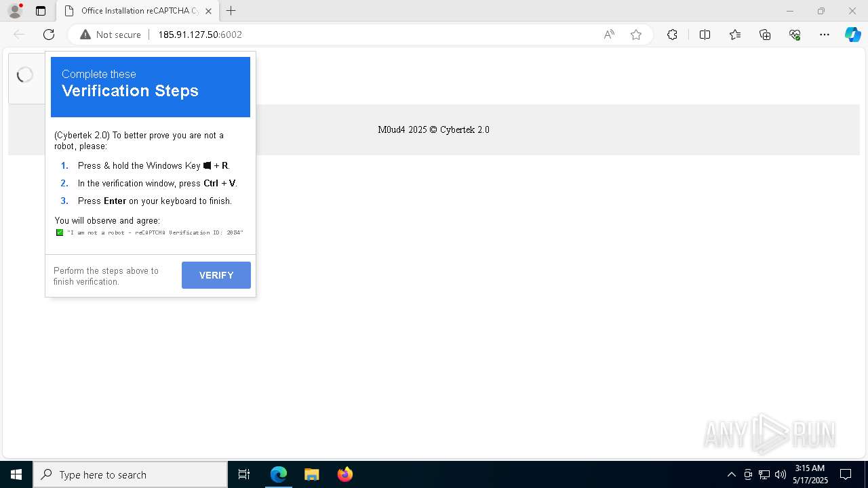The image size is (868, 488).
Task: Close the Office Installation reCAPTCHA tab
Action: point(208,11)
